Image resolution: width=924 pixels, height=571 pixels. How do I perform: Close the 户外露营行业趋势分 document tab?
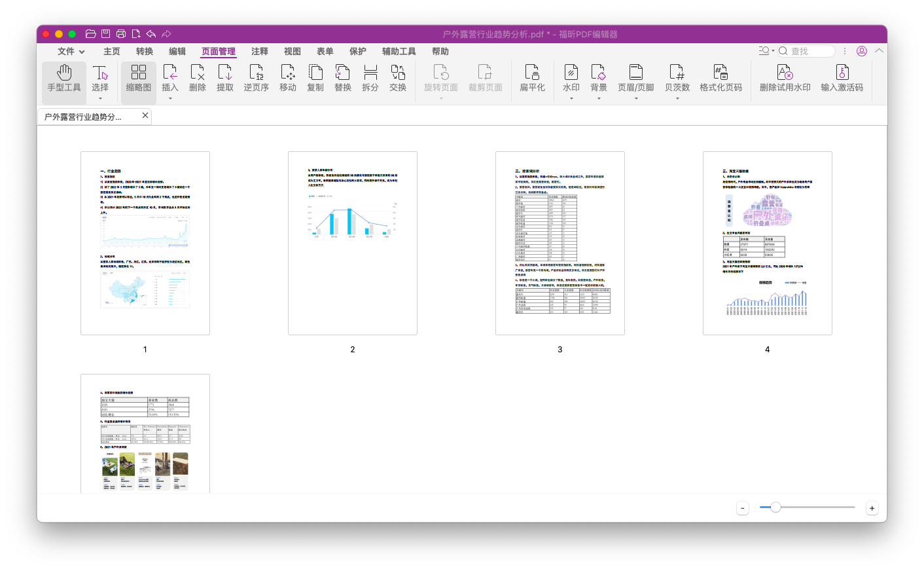coord(145,116)
